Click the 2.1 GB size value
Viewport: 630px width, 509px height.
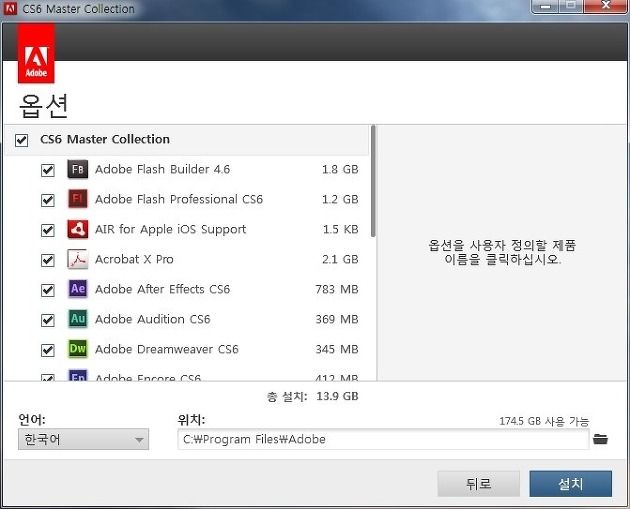(x=340, y=259)
